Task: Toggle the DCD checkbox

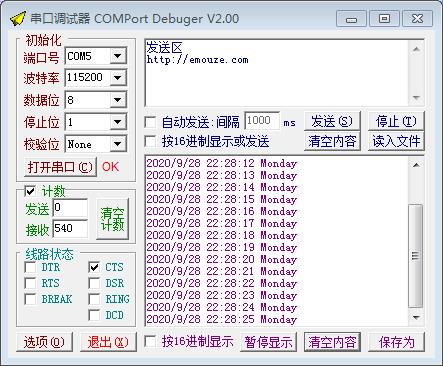Action: tap(94, 315)
